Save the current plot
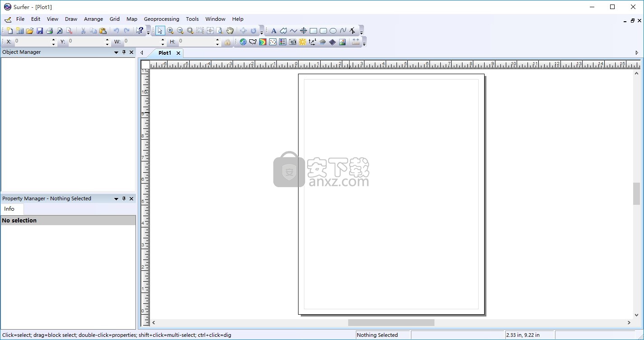 [40, 31]
